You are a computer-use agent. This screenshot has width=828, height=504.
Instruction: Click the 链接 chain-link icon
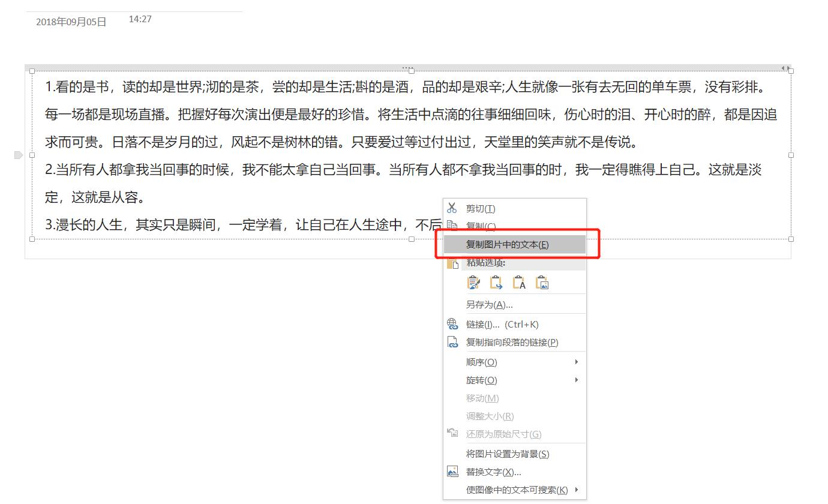pos(452,324)
